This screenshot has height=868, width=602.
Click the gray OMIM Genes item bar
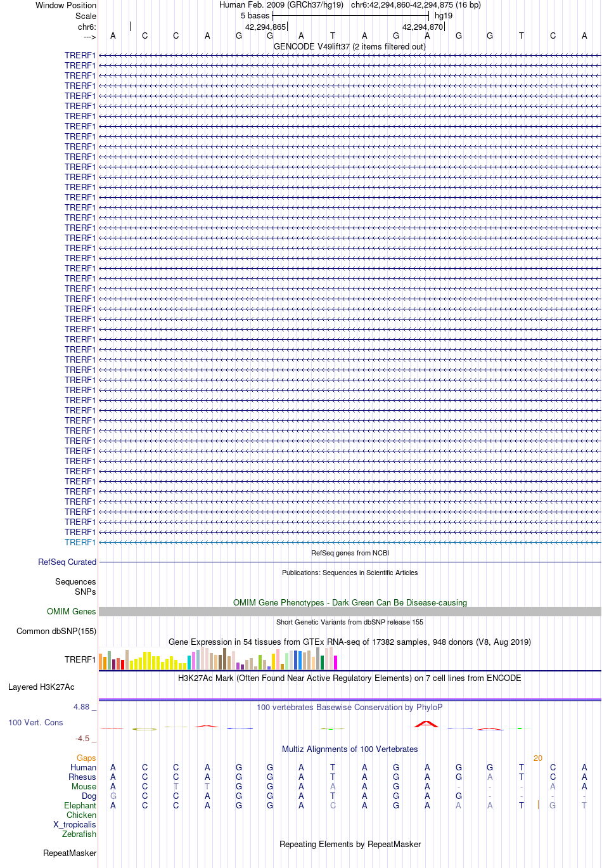[x=350, y=611]
